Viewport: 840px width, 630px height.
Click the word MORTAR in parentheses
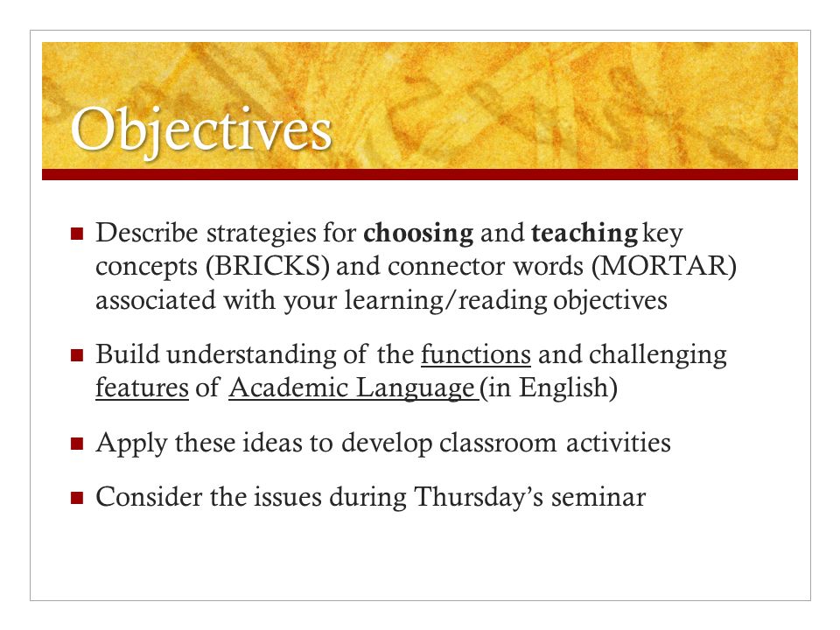pyautogui.click(x=664, y=266)
